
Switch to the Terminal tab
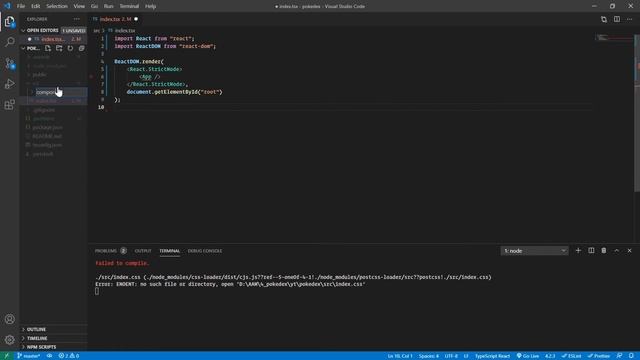[x=169, y=251]
